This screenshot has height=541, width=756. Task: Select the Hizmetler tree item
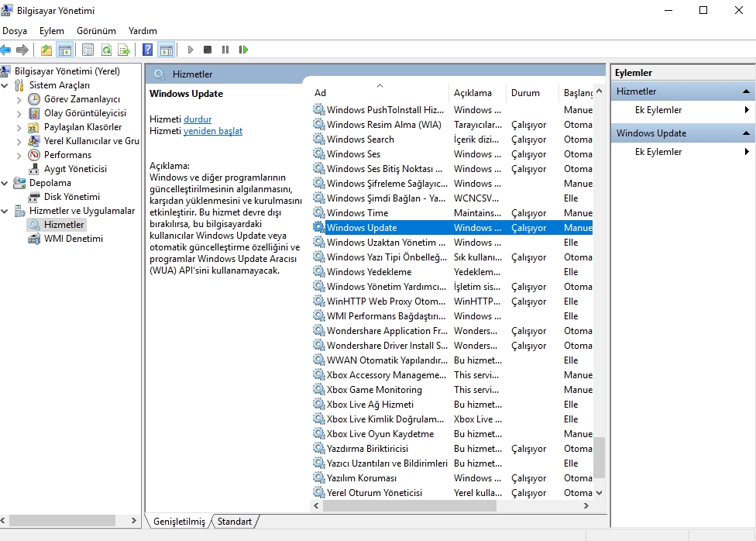(x=64, y=225)
